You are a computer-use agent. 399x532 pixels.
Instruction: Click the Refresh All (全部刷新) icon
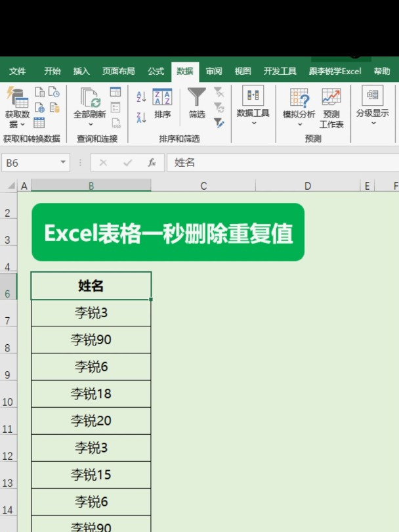pos(90,98)
